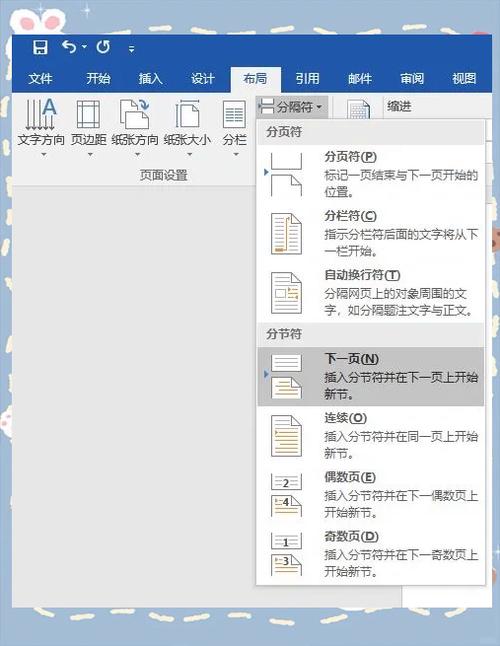The height and width of the screenshot is (646, 500).
Task: Open the 文字方向 text direction tool
Action: pos(41,128)
